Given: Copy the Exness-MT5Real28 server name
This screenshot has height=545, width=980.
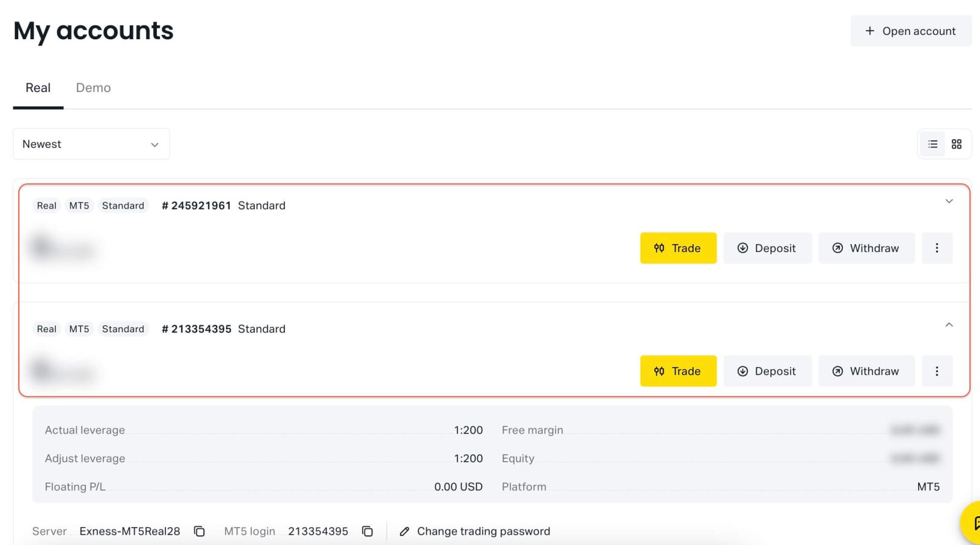Looking at the screenshot, I should tap(199, 531).
